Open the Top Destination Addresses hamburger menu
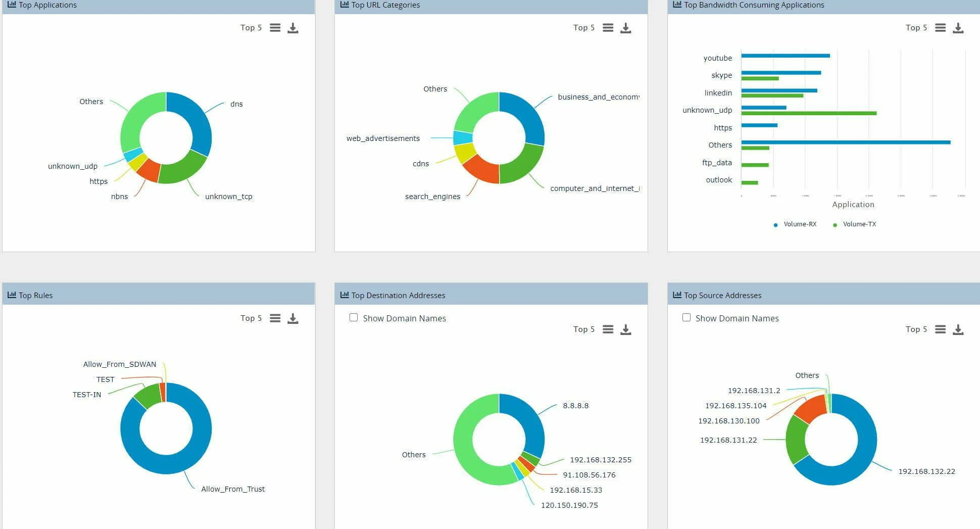 coord(608,329)
